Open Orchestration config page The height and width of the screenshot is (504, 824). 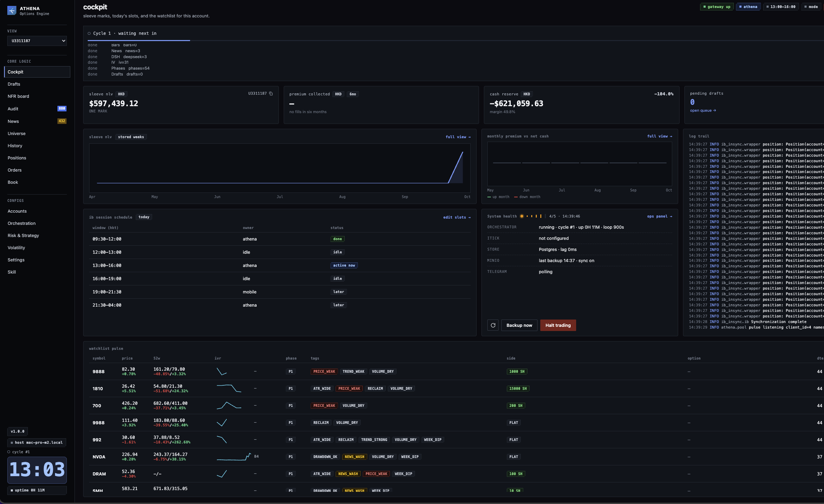(x=22, y=223)
